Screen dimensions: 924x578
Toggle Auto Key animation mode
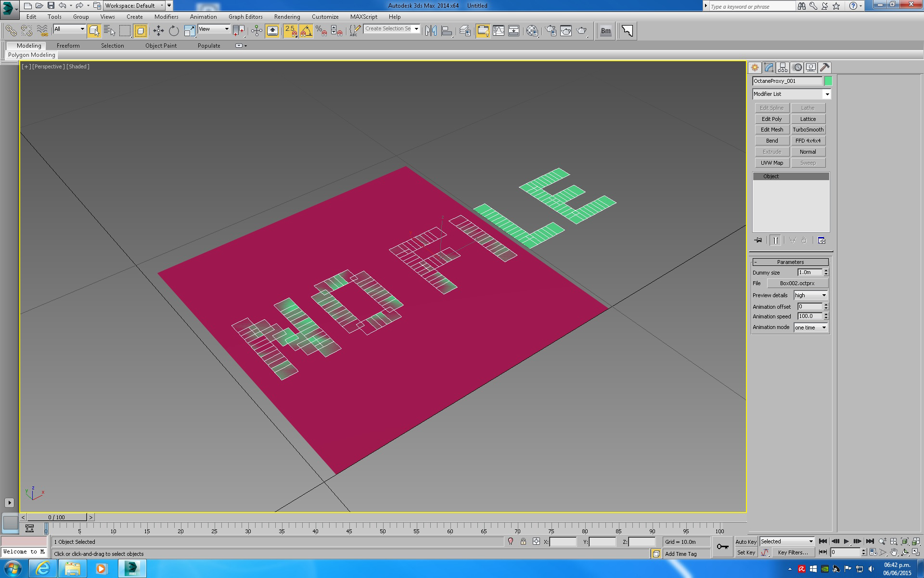746,542
